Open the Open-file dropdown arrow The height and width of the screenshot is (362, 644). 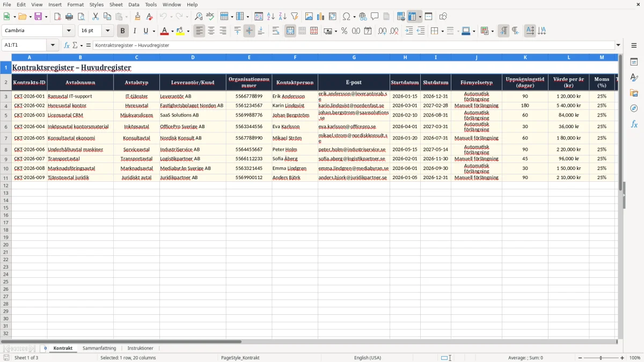pos(30,17)
